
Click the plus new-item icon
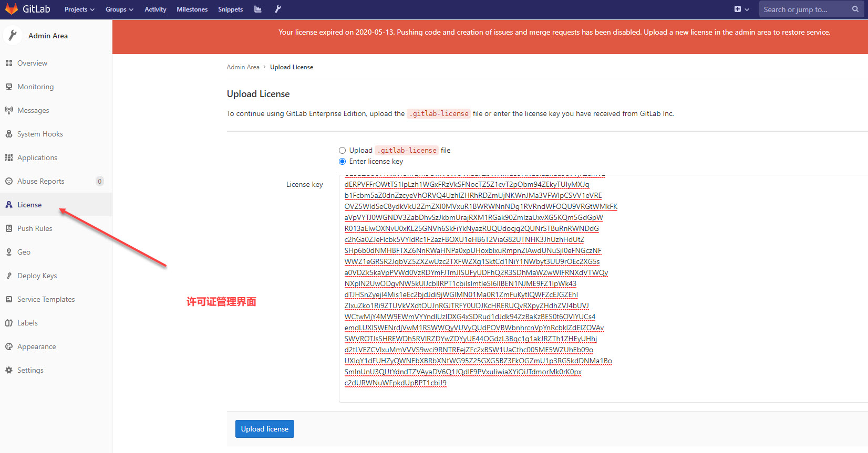pyautogui.click(x=738, y=9)
